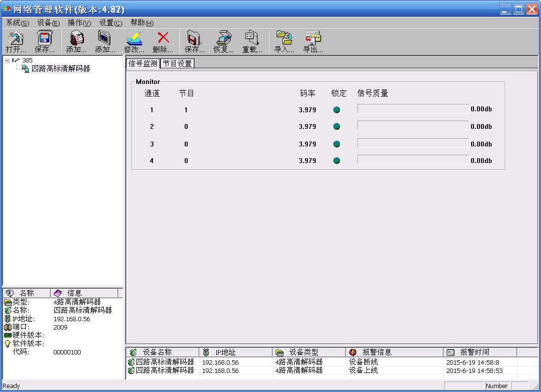Open the 设备(E) menu
The width and height of the screenshot is (541, 392).
pos(48,23)
